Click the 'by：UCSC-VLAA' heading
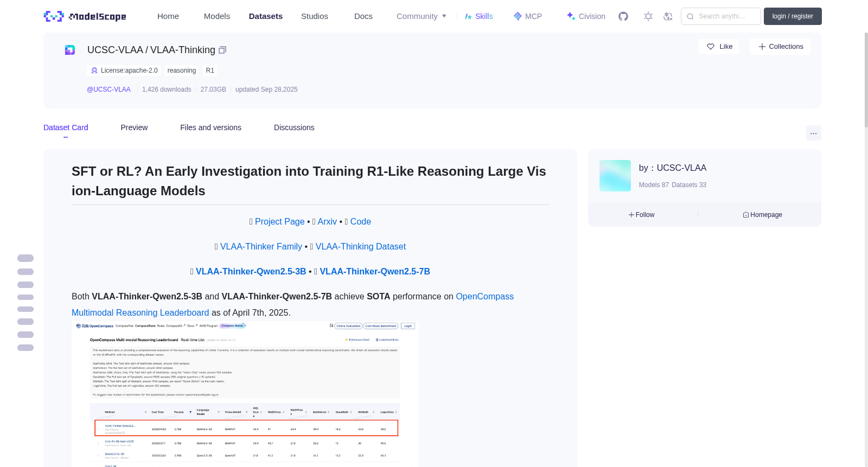The width and height of the screenshot is (868, 467). tap(673, 168)
